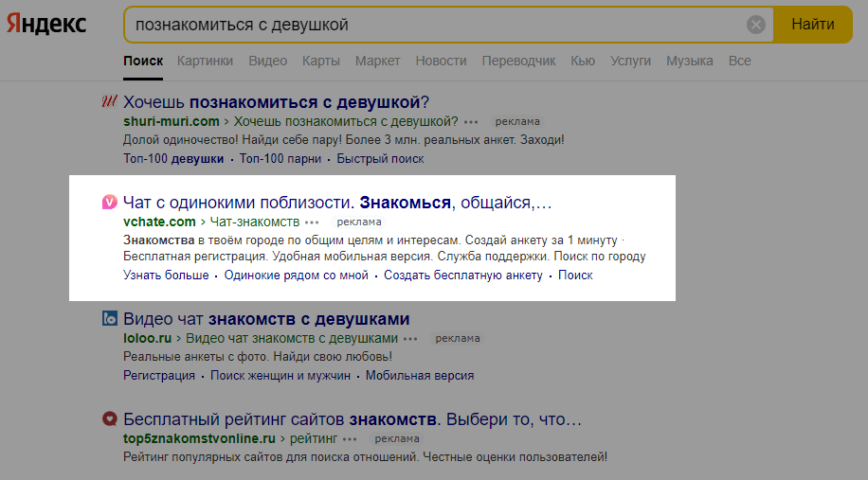Open three-dot menu of vchate.com result
Image resolution: width=868 pixels, height=480 pixels.
(312, 222)
